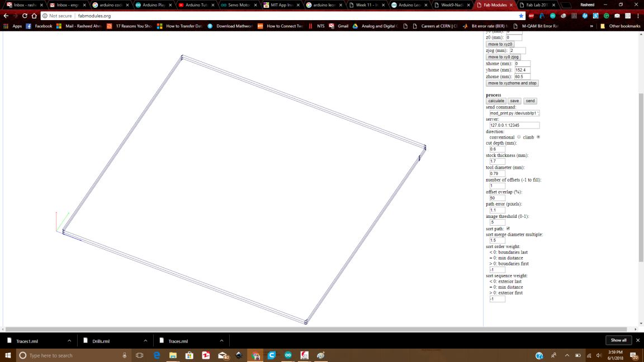644x362 pixels.
Task: Open the Apps grid in bookmarks bar
Action: tap(13, 26)
